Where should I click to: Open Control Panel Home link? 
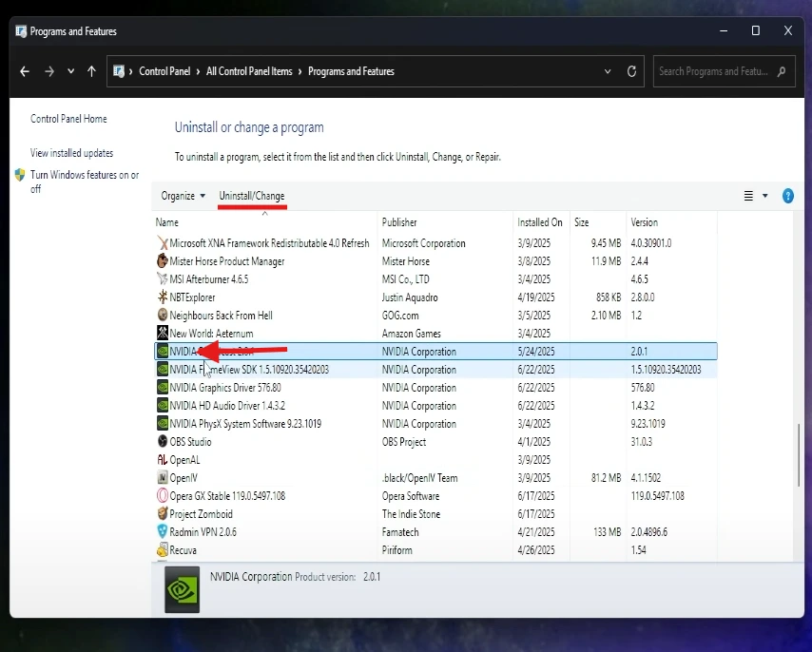click(68, 119)
